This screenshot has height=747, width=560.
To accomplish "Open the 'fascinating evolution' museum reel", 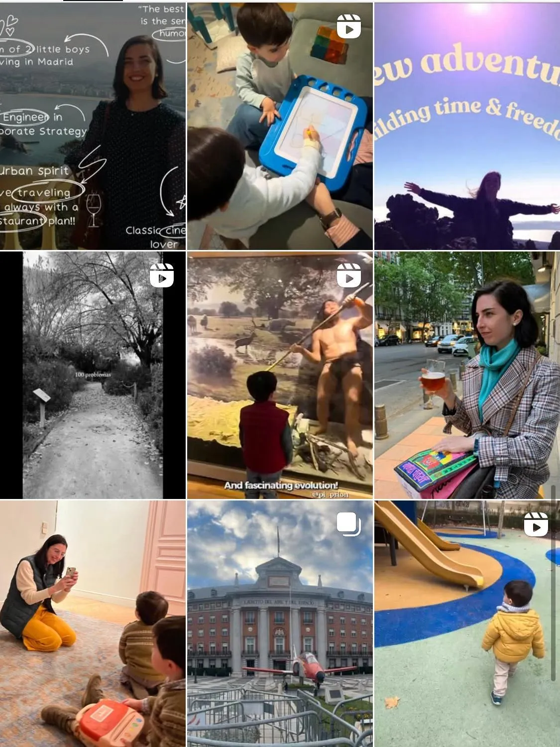I will coord(280,375).
